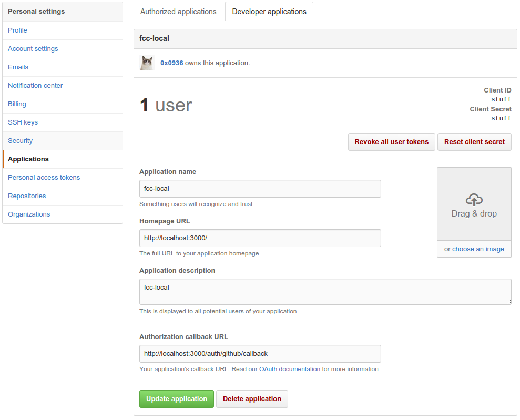This screenshot has width=520, height=420.
Task: Click the green Update application button
Action: [x=177, y=399]
